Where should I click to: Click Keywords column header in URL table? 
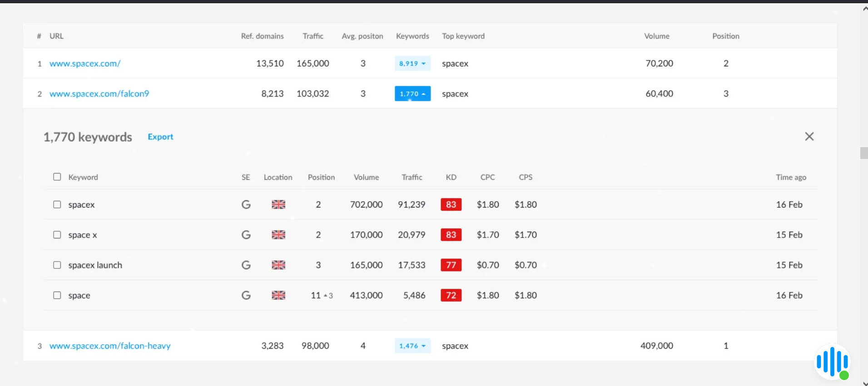(x=412, y=36)
